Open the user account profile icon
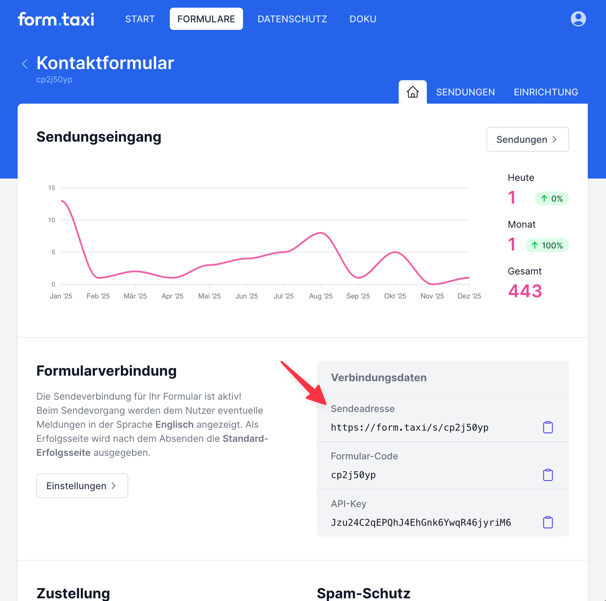 (578, 19)
